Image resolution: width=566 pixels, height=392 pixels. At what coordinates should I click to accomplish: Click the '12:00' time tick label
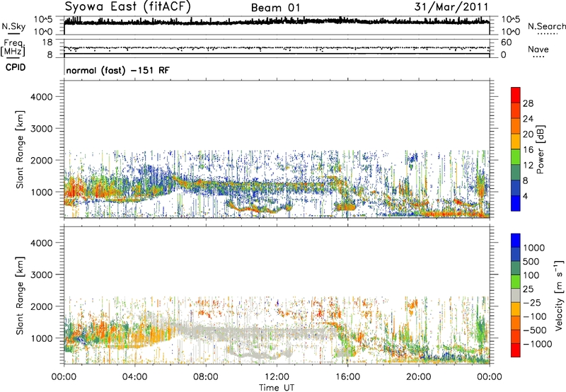(277, 377)
